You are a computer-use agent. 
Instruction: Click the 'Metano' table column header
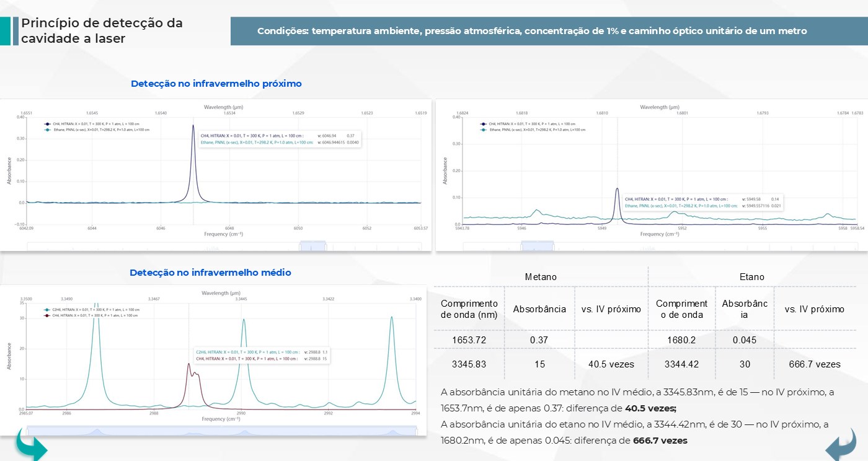(541, 277)
